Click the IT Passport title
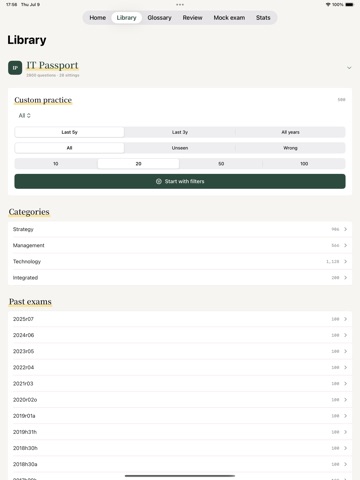The width and height of the screenshot is (360, 480). tap(52, 65)
